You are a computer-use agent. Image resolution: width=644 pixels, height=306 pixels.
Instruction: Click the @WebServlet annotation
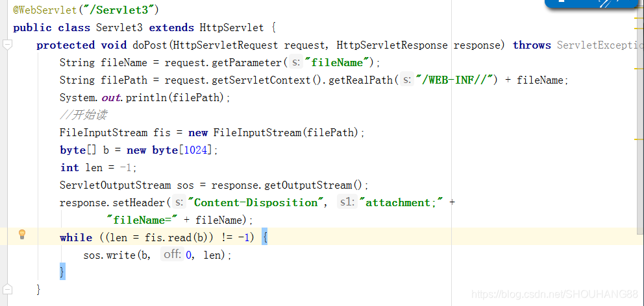click(45, 10)
